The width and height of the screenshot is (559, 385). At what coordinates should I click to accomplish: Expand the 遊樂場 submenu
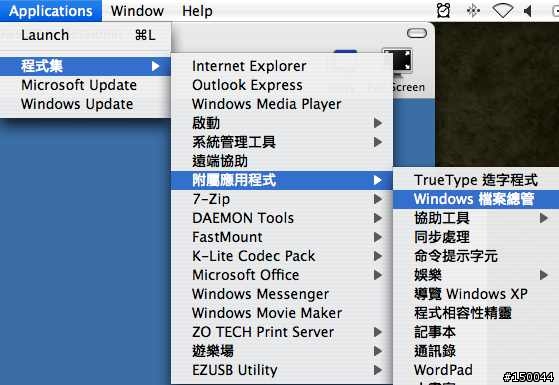coord(282,351)
